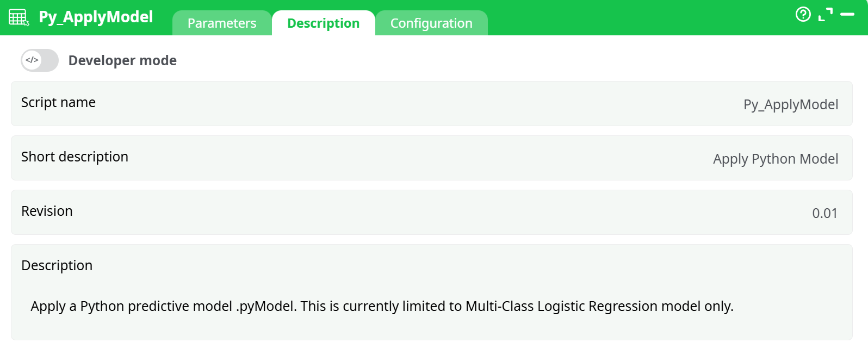Switch to the Parameters tab

coord(221,23)
